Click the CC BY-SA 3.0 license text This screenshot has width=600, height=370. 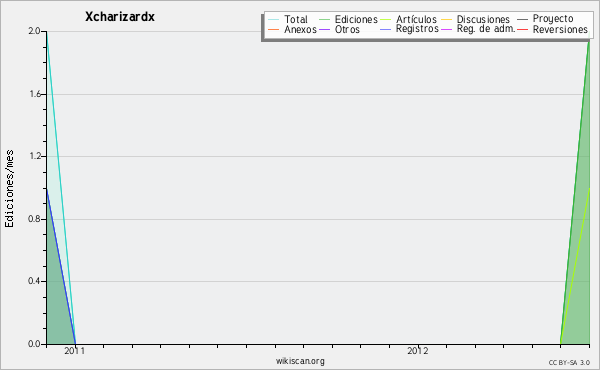(569, 362)
